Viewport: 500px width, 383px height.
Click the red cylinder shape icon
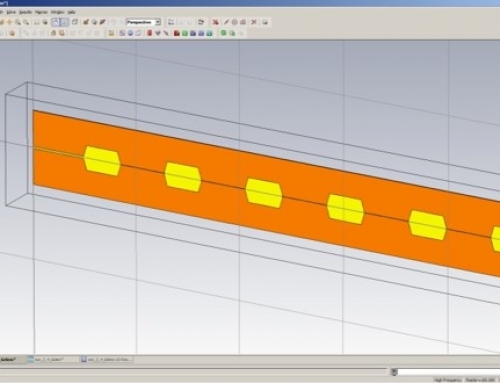pos(149,33)
